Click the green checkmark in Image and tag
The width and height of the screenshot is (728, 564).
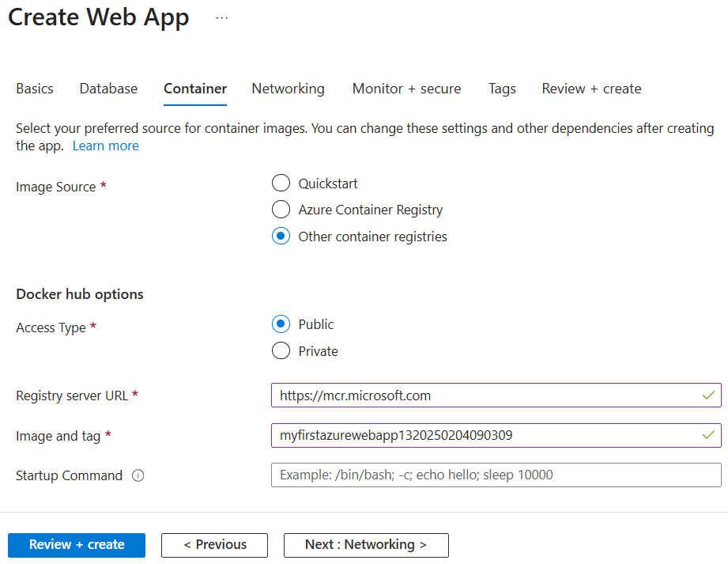click(708, 435)
